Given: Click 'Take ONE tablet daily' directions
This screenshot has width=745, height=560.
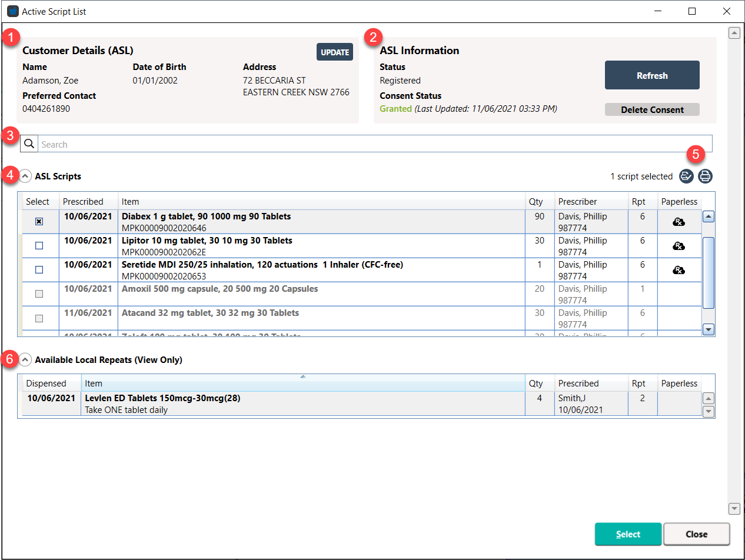Looking at the screenshot, I should (127, 410).
